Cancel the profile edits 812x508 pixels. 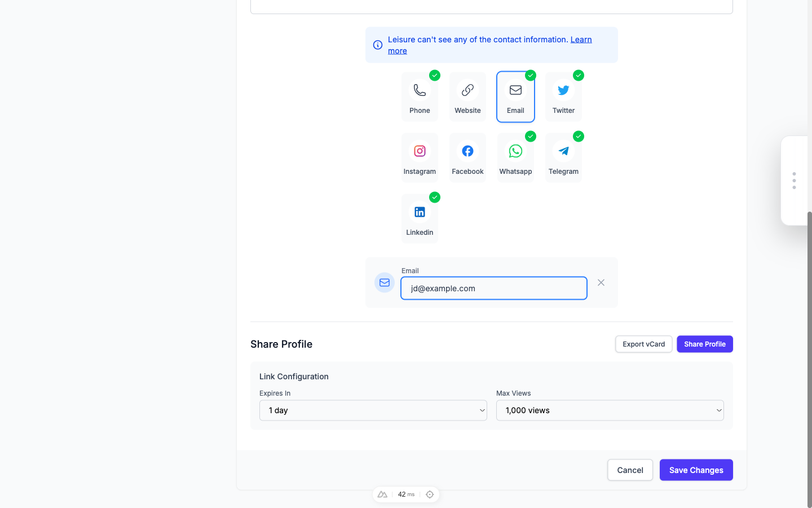click(630, 470)
